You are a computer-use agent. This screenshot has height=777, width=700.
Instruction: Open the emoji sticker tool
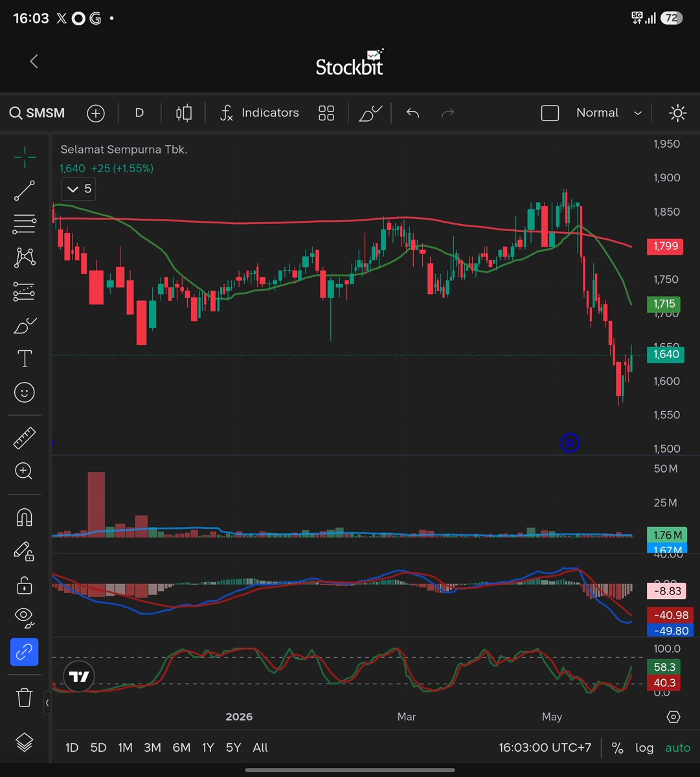[25, 392]
